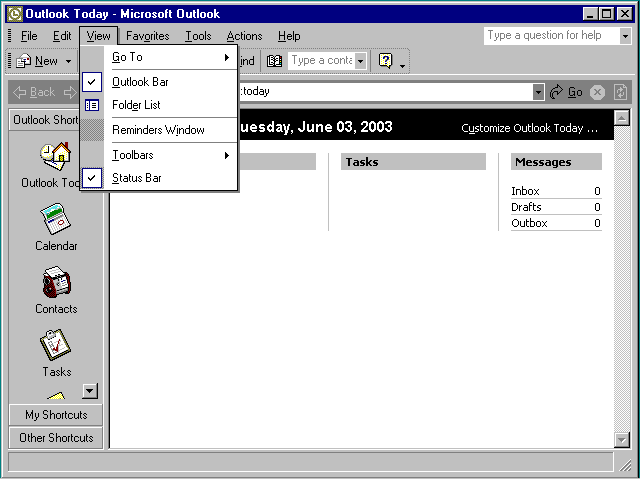Open the Tools menu

[x=198, y=36]
